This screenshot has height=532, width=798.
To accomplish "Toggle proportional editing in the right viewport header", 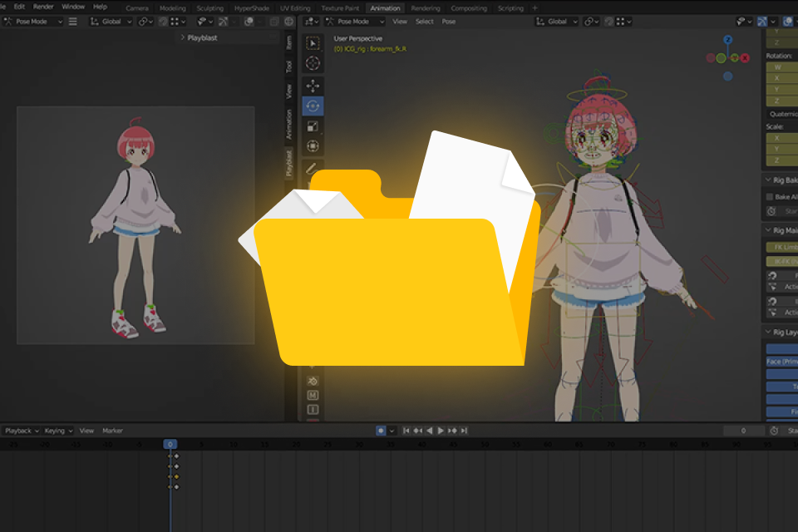I will coord(608,22).
